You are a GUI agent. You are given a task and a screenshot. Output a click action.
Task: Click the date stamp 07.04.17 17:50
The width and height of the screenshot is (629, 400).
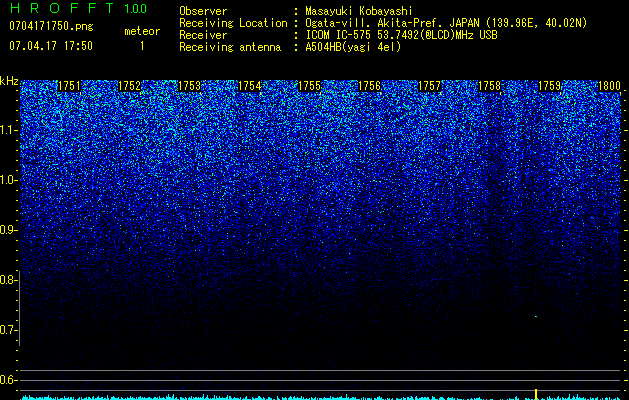pyautogui.click(x=51, y=46)
